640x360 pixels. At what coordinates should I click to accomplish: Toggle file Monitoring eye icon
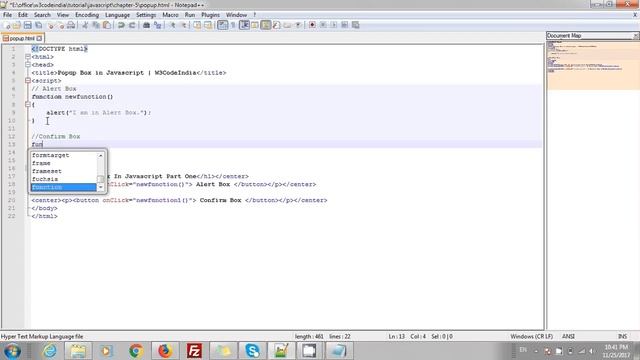(x=298, y=25)
